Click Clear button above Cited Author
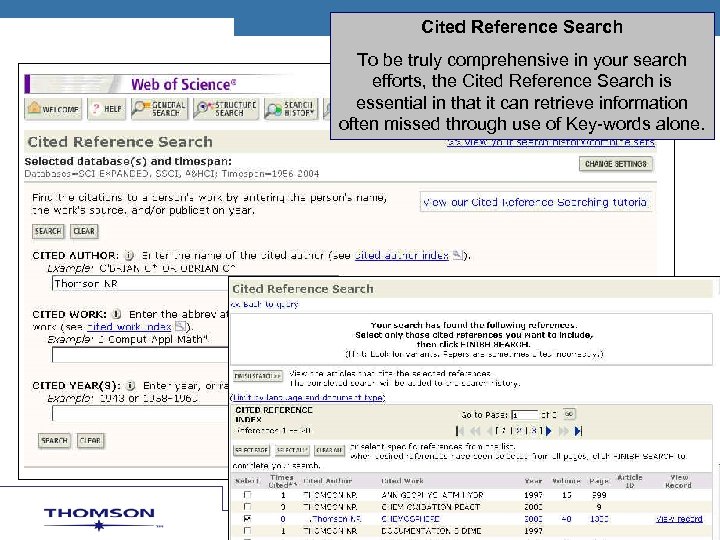 pyautogui.click(x=84, y=231)
